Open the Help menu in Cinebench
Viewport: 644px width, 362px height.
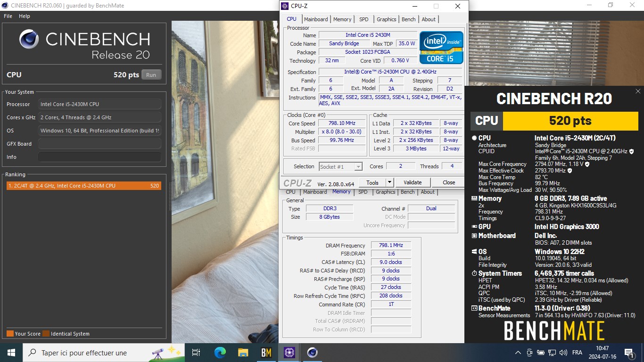[x=25, y=16]
